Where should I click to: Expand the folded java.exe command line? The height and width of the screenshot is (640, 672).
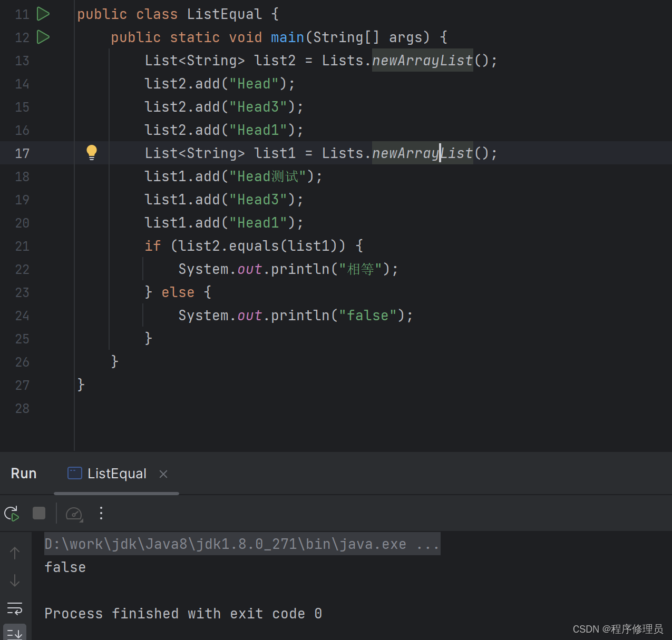(427, 544)
